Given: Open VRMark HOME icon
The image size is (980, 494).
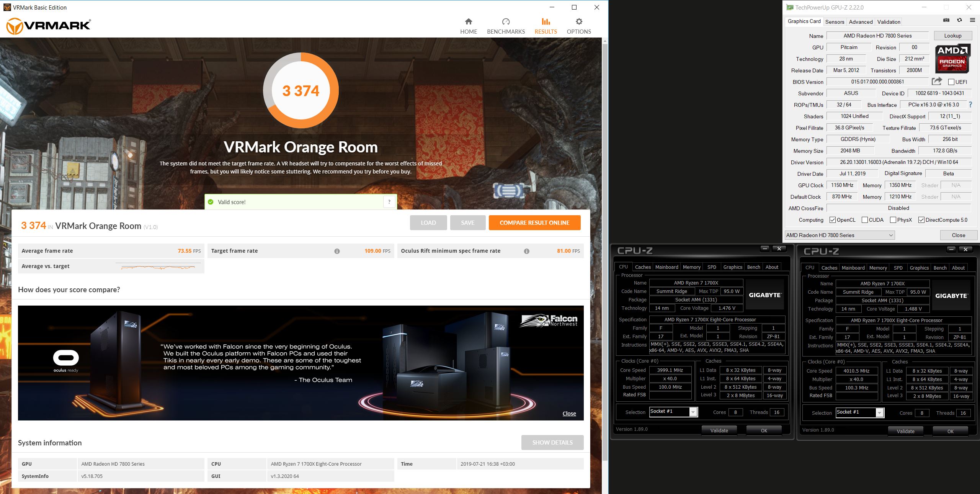Looking at the screenshot, I should (468, 21).
